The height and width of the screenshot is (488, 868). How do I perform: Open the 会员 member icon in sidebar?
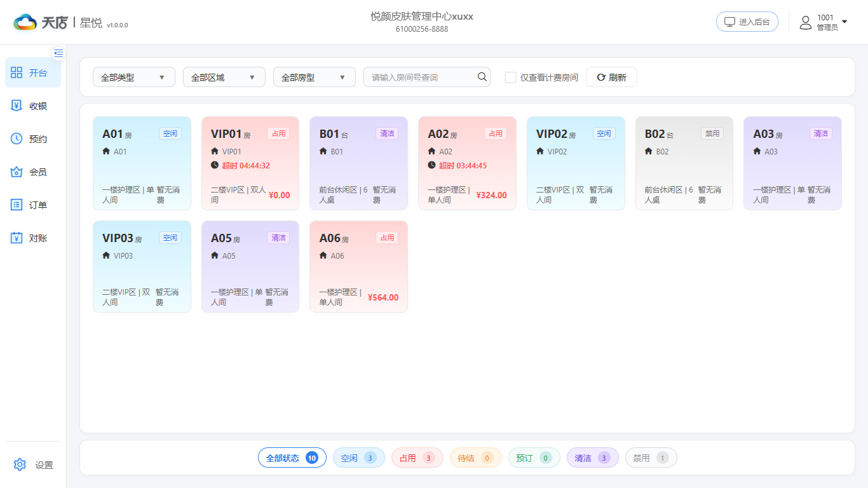17,172
